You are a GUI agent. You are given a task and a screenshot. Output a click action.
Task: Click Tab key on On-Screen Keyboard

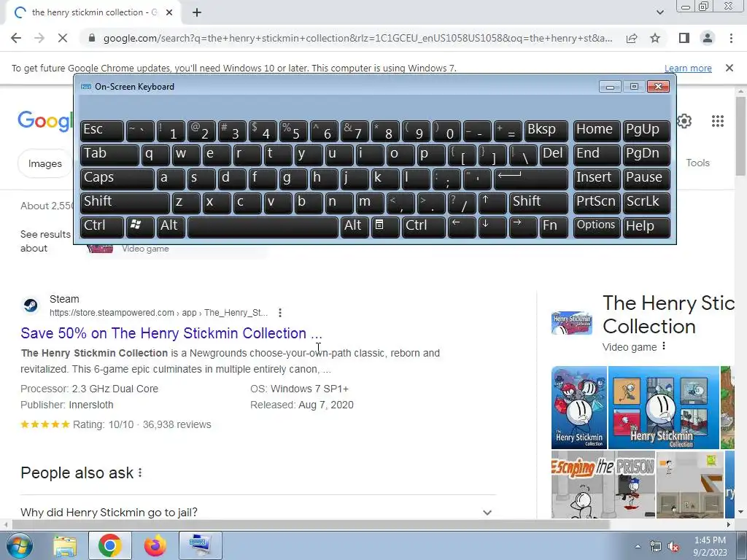coord(109,155)
